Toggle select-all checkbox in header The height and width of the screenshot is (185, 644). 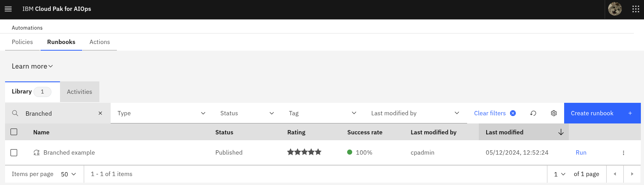pos(14,132)
